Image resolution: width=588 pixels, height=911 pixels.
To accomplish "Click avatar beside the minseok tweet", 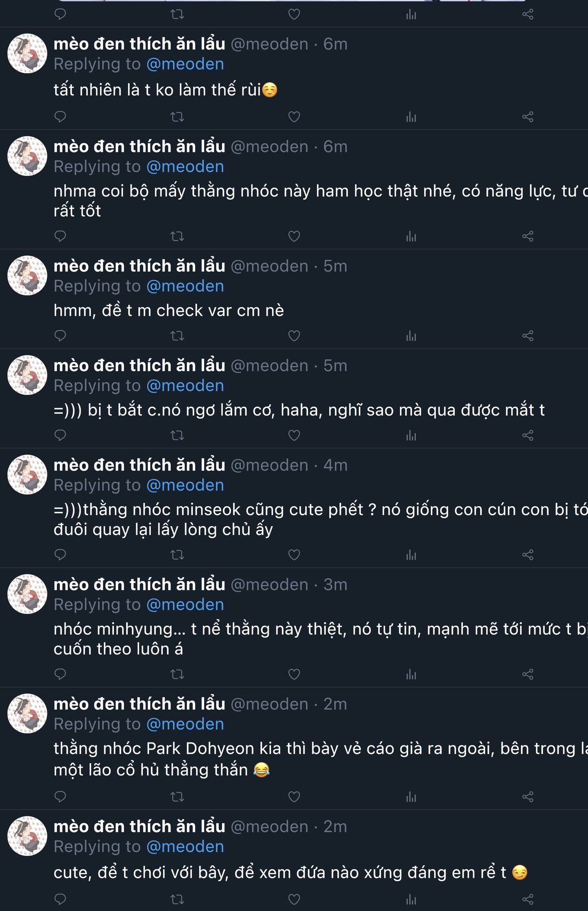I will click(27, 475).
